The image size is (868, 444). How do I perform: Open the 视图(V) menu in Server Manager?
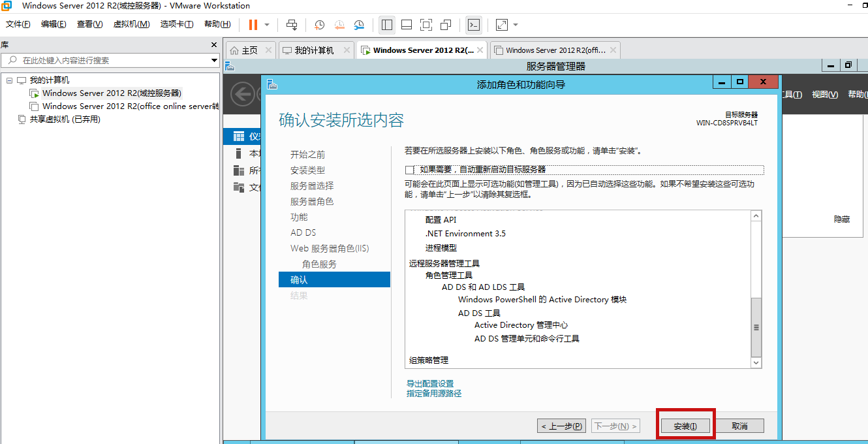pyautogui.click(x=825, y=95)
